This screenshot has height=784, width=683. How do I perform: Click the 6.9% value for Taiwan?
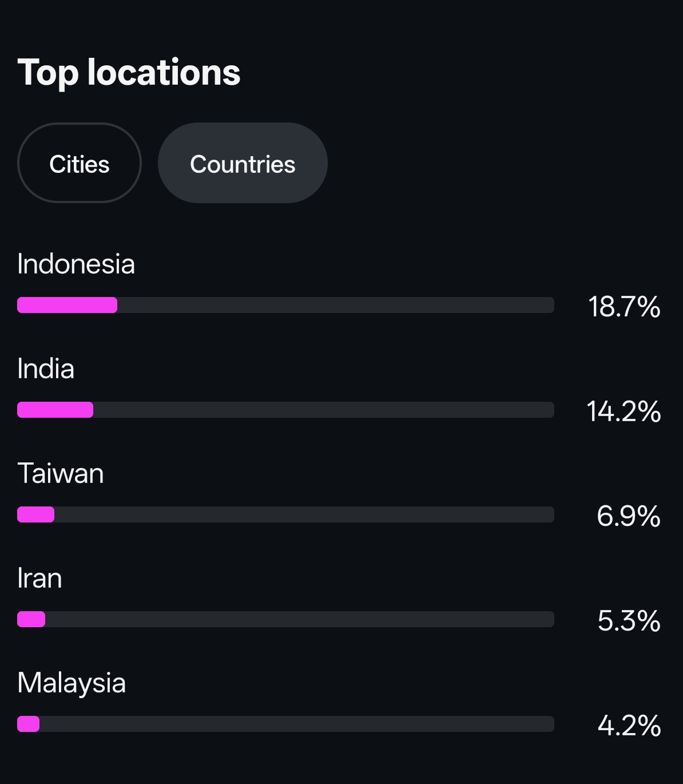click(x=628, y=516)
